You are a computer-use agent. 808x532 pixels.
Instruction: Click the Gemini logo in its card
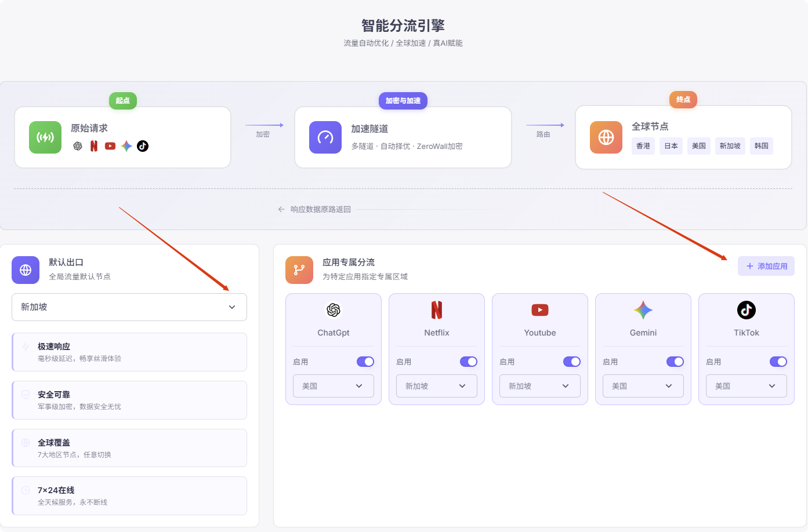click(643, 310)
